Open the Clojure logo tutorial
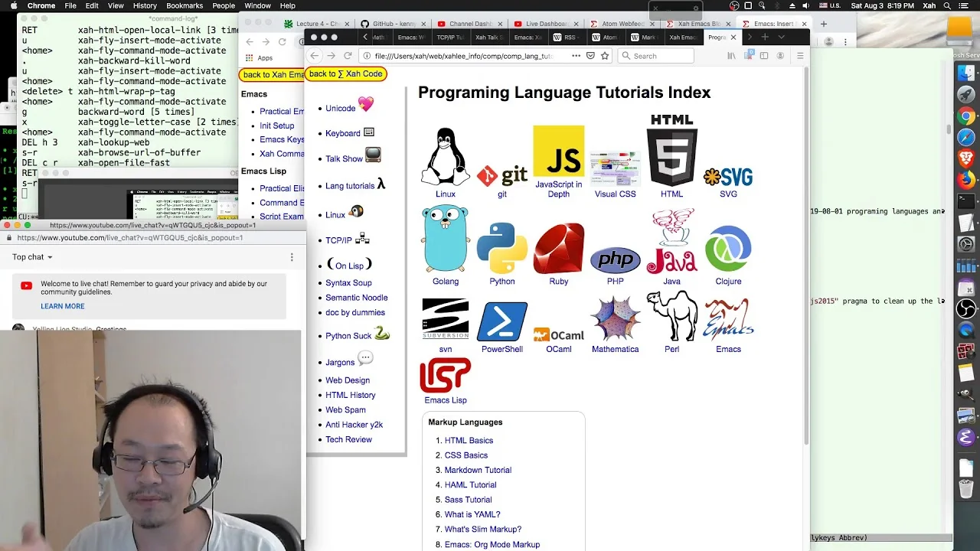This screenshot has width=980, height=551. coord(728,249)
